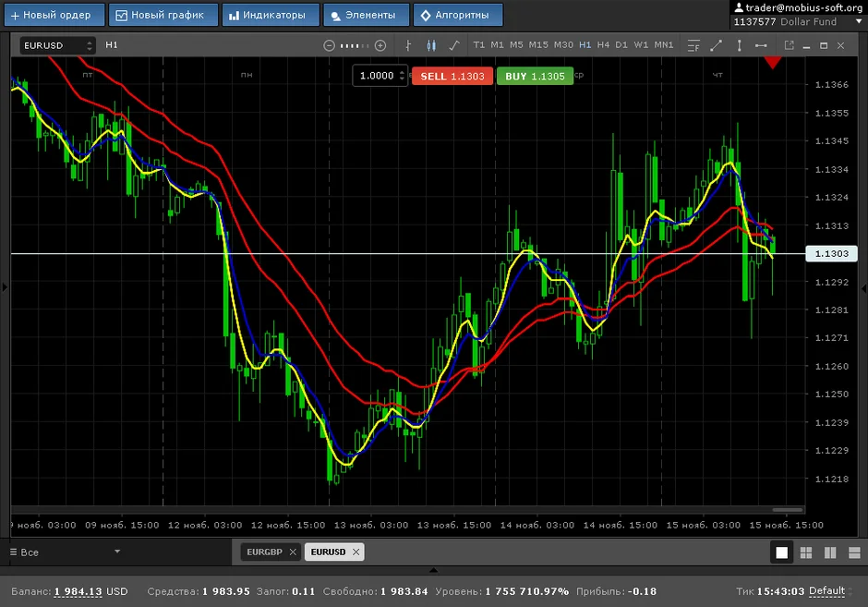Close the EURGBP tab

[x=293, y=552]
